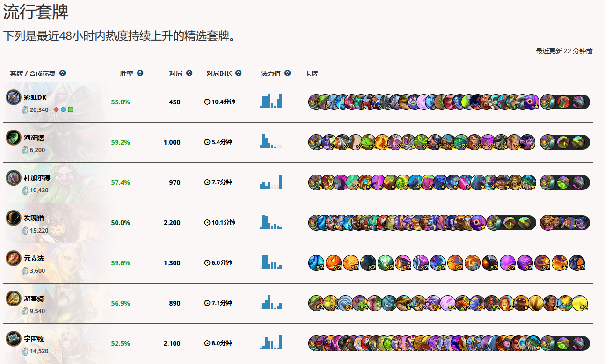This screenshot has height=364, width=605.
Task: Click the dust jar icon beside 15,220
Action: click(x=25, y=230)
